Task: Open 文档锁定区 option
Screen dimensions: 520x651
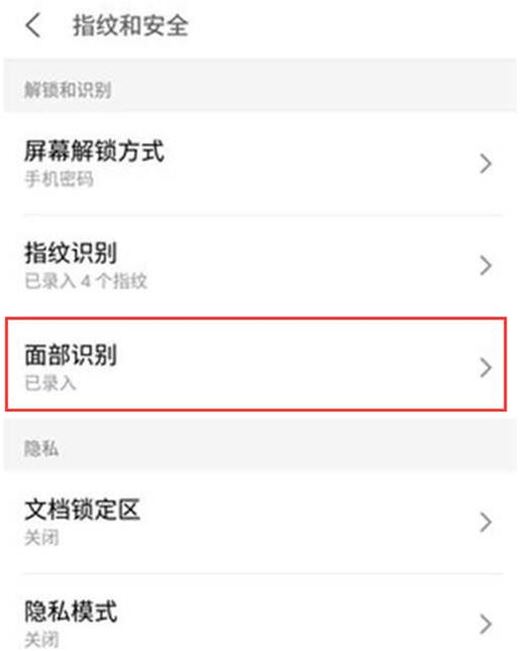Action: [x=260, y=522]
